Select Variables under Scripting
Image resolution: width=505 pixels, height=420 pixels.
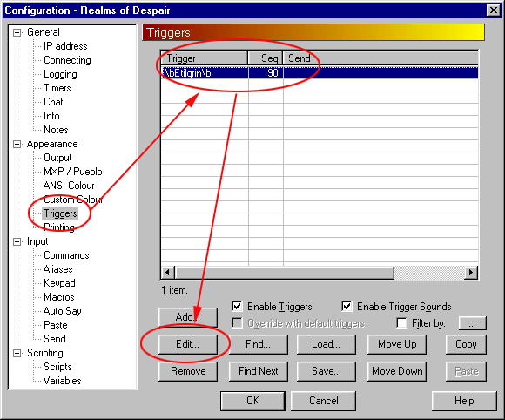62,381
